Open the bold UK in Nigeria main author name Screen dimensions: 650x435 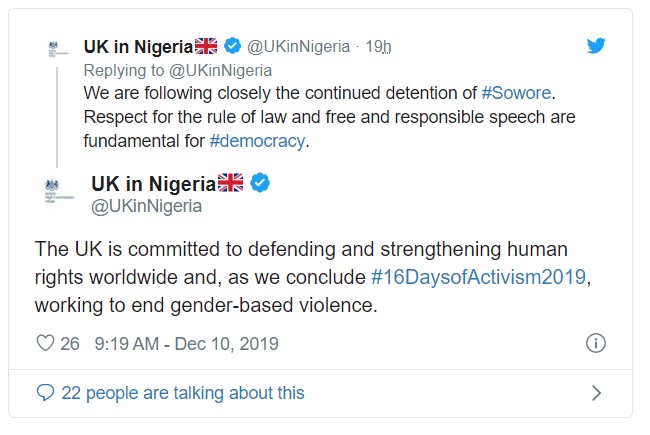[x=153, y=183]
